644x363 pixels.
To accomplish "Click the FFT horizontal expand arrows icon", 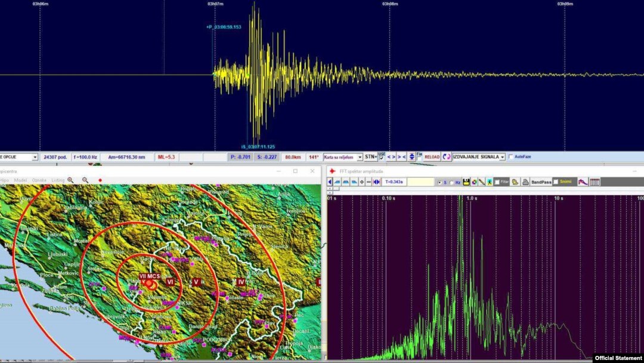I will [x=376, y=181].
